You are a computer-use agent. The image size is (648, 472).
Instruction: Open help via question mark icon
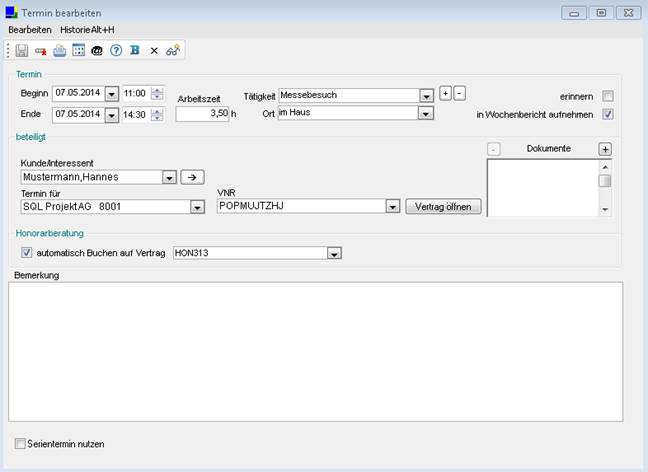pos(116,50)
